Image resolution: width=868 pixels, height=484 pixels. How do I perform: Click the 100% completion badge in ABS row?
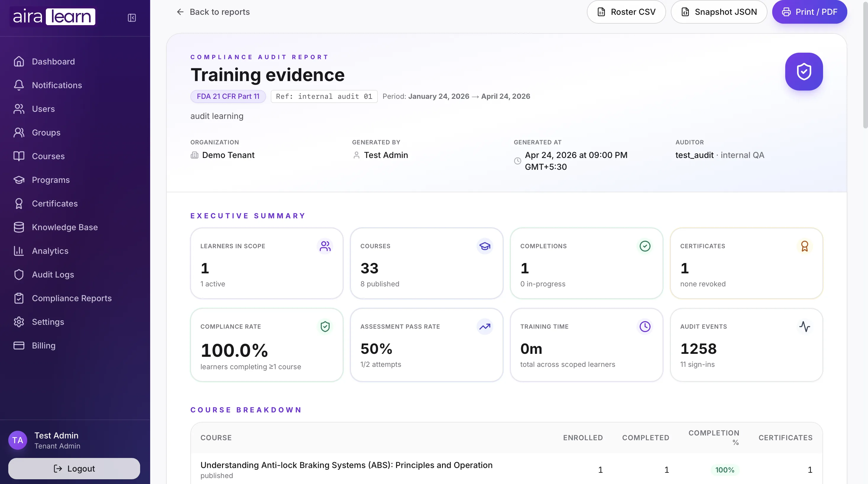(725, 470)
